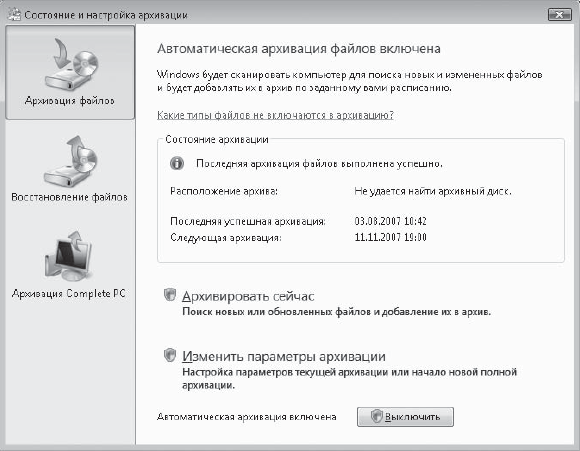This screenshot has width=580, height=451.
Task: Click the shield icon on the Выключить button
Action: click(376, 417)
